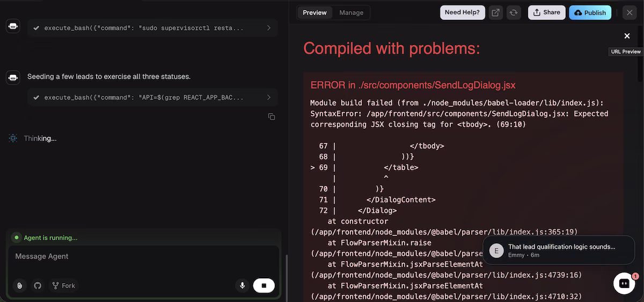Open the GitHub icon in message bar
Image resolution: width=644 pixels, height=302 pixels.
tap(38, 285)
